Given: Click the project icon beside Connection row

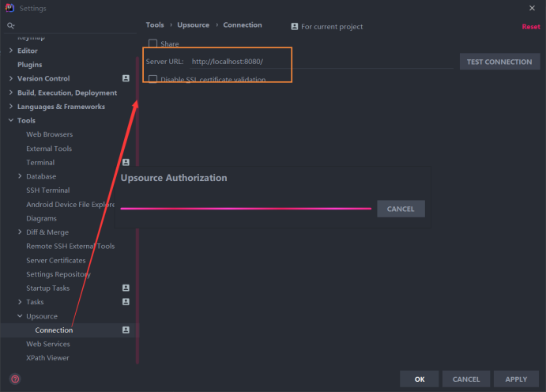Looking at the screenshot, I should tap(126, 330).
